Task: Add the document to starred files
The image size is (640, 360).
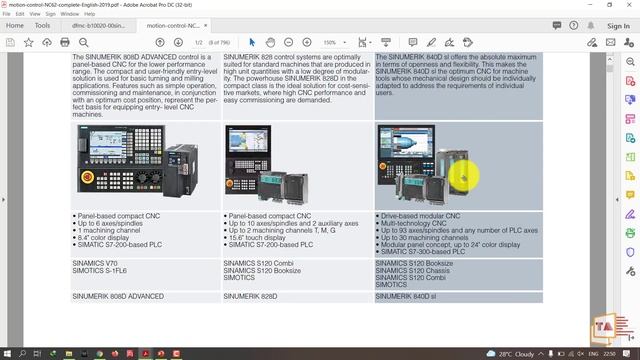Action: pyautogui.click(x=29, y=42)
